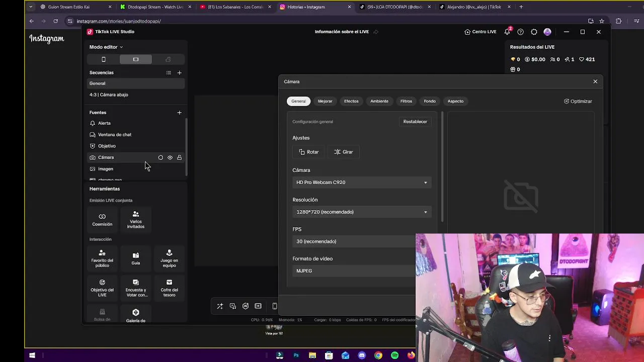644x362 pixels.
Task: Open the Formato de vídeo dropdown
Action: [x=354, y=271]
